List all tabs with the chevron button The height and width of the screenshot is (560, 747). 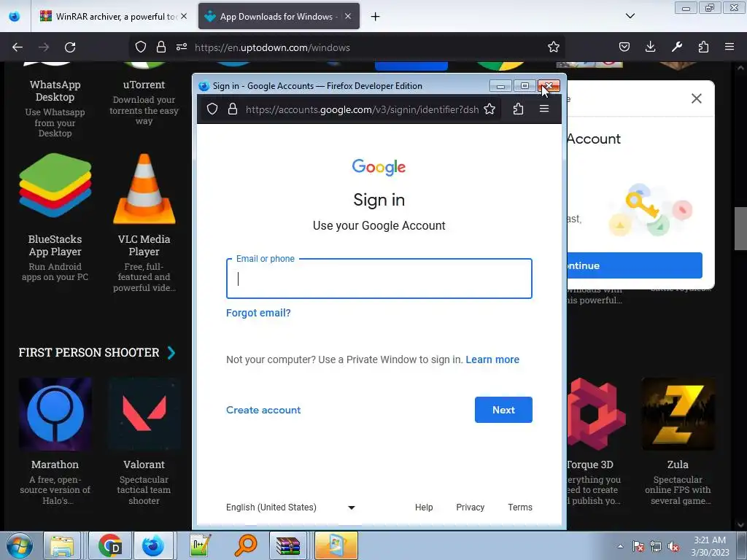[630, 16]
